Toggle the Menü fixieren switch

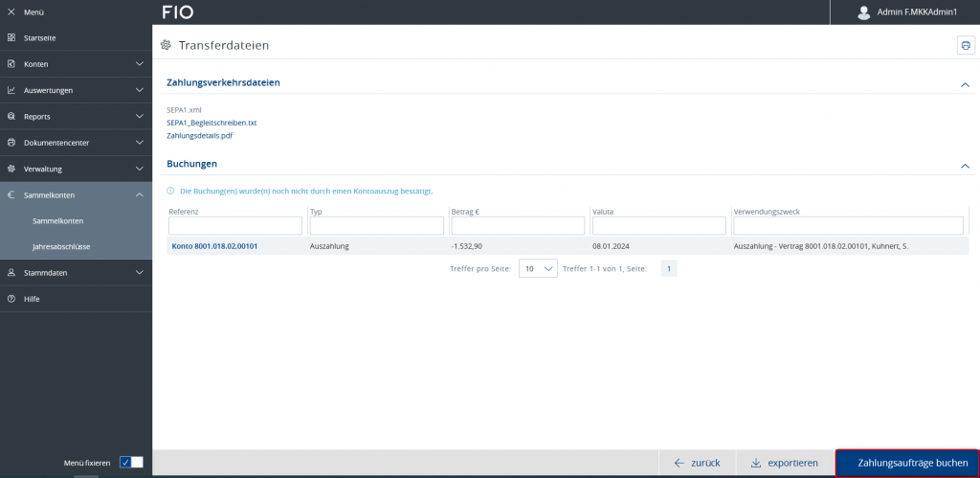pos(131,462)
